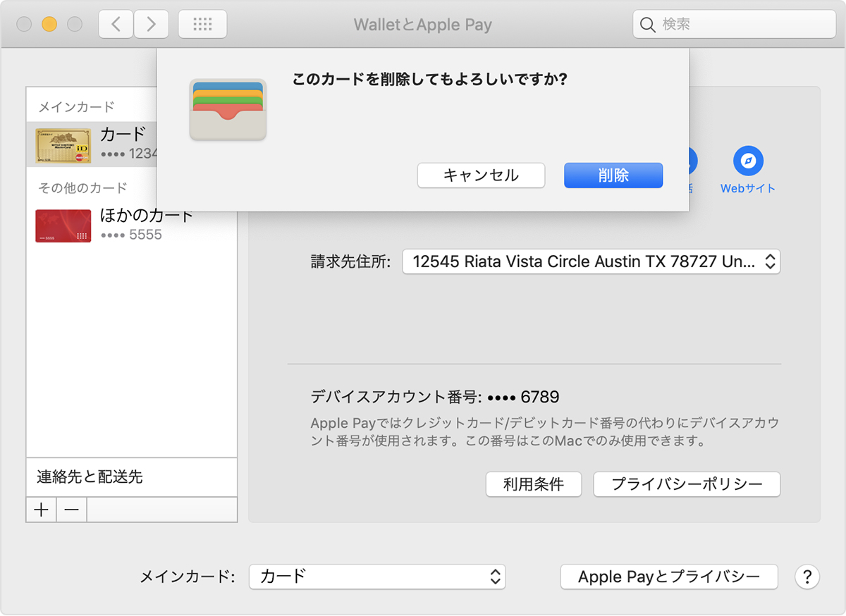
Task: Cancel the card deletion dialog
Action: click(481, 175)
